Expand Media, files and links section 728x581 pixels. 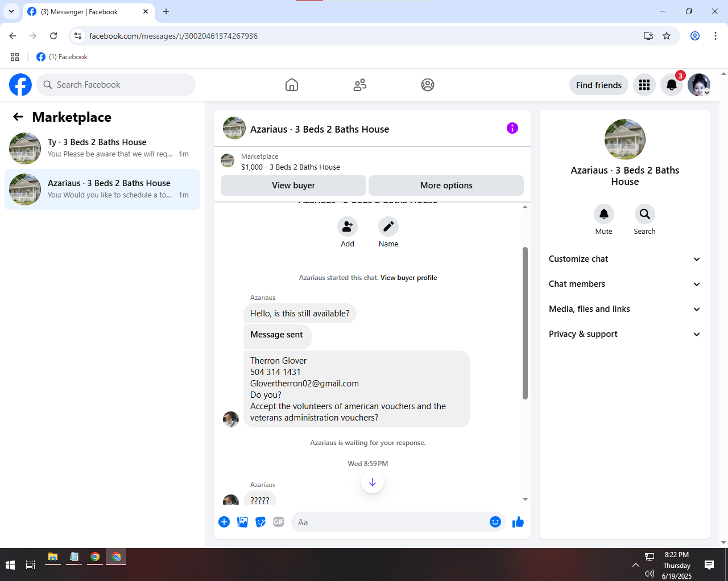click(625, 309)
